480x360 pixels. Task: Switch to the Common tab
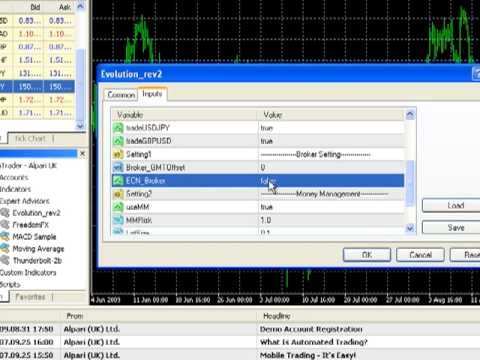[121, 95]
